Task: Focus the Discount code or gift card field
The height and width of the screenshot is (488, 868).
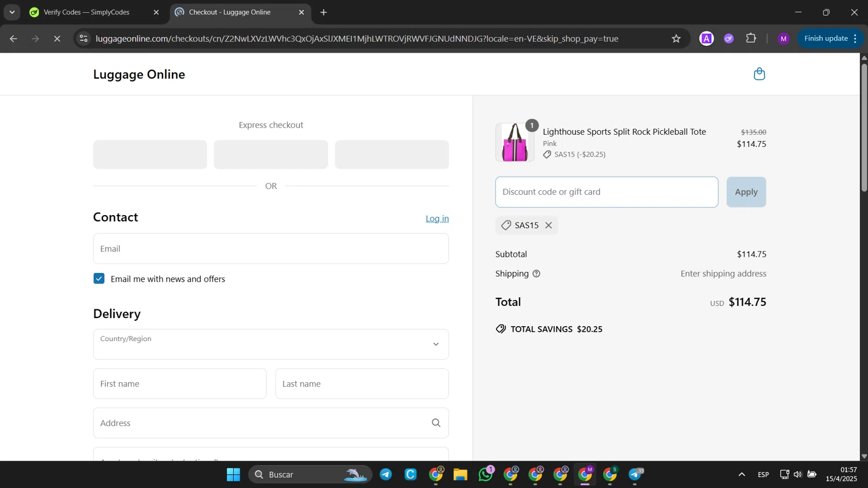Action: [x=606, y=192]
